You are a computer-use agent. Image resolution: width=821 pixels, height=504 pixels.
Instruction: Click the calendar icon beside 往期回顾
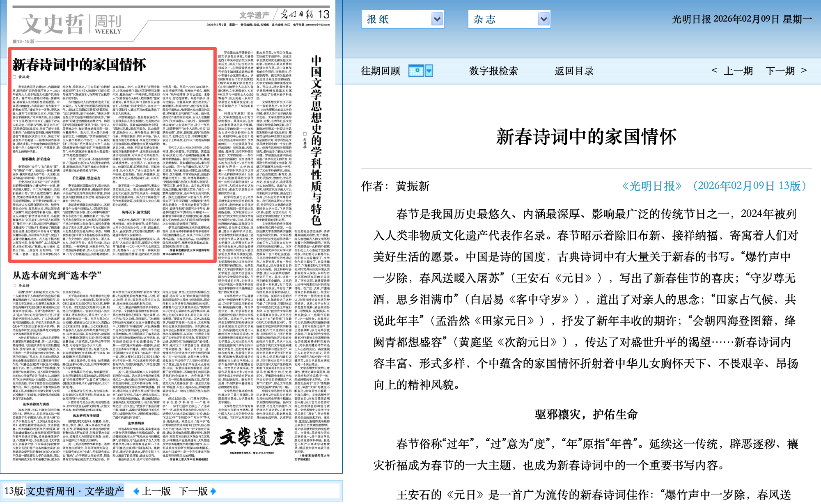416,71
